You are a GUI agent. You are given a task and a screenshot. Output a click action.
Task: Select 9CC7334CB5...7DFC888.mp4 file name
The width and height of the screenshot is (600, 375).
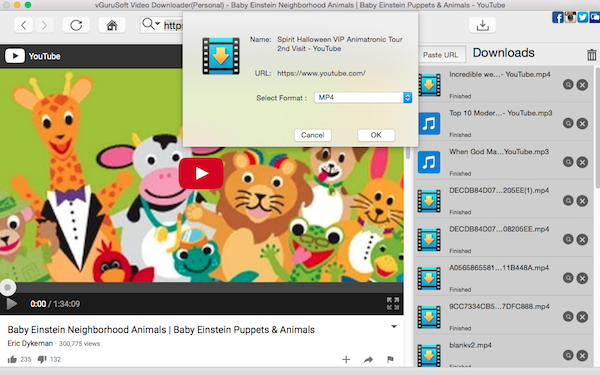coord(499,307)
